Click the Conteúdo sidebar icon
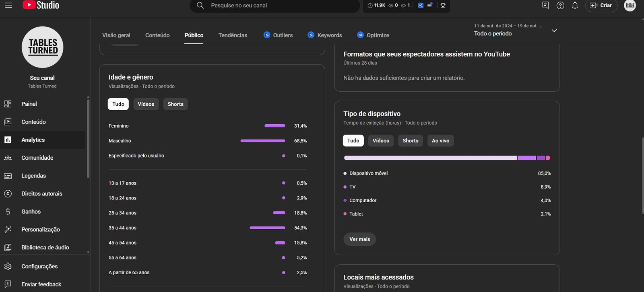644x292 pixels. (8, 122)
